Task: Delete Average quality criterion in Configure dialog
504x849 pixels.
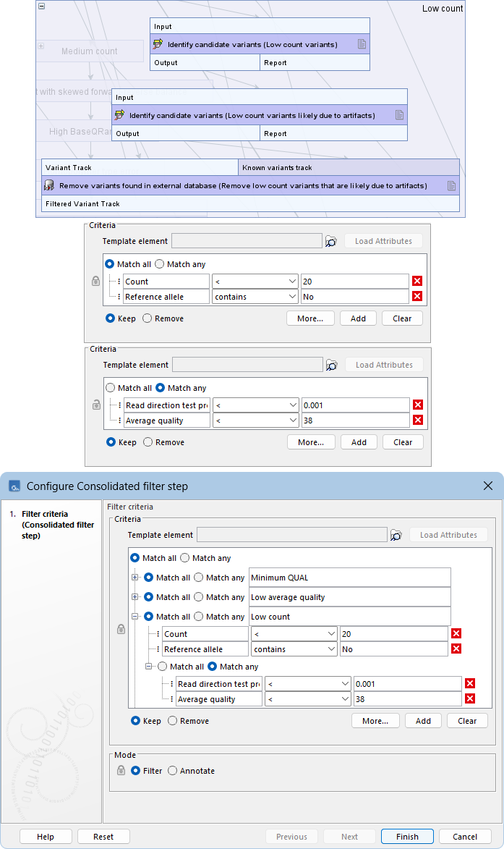Action: point(470,698)
